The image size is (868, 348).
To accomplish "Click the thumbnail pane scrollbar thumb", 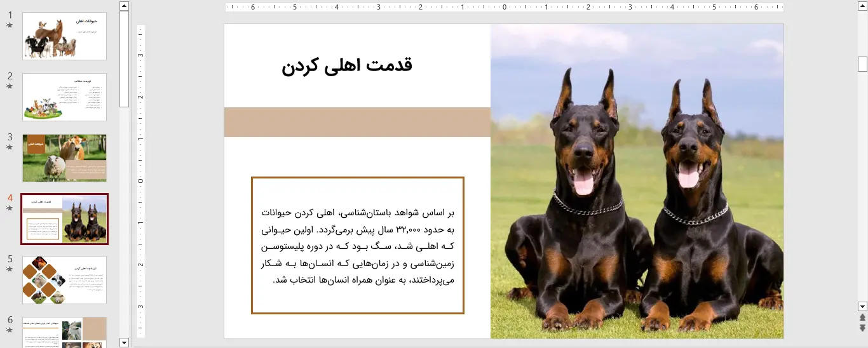I will point(124,59).
